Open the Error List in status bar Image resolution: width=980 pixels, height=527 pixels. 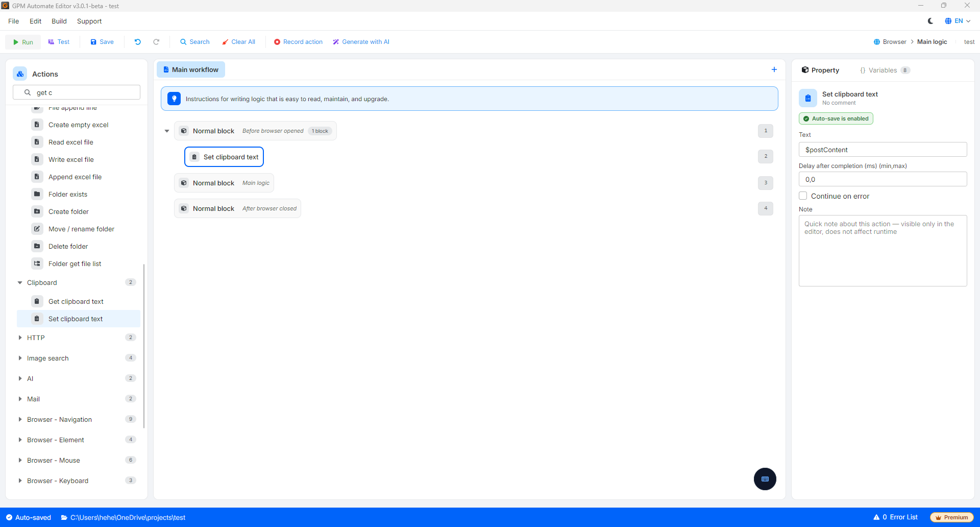pyautogui.click(x=896, y=517)
